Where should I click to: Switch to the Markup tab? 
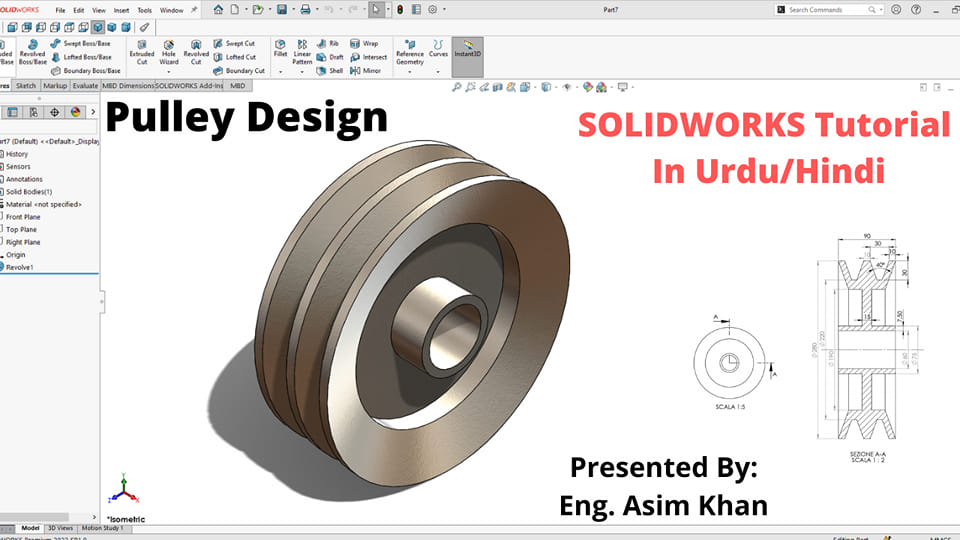[55, 86]
